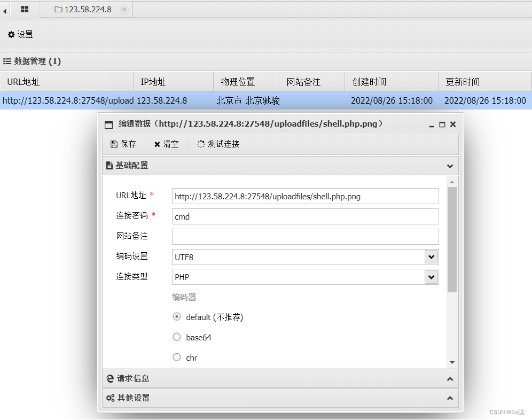
Task: Click the URL地址 input field
Action: click(305, 196)
